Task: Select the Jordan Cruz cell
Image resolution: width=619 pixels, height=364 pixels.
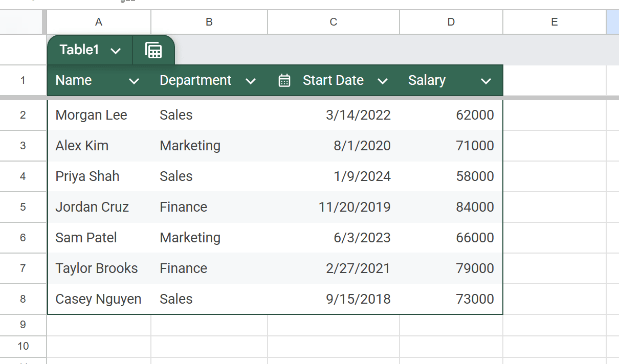Action: [99, 207]
